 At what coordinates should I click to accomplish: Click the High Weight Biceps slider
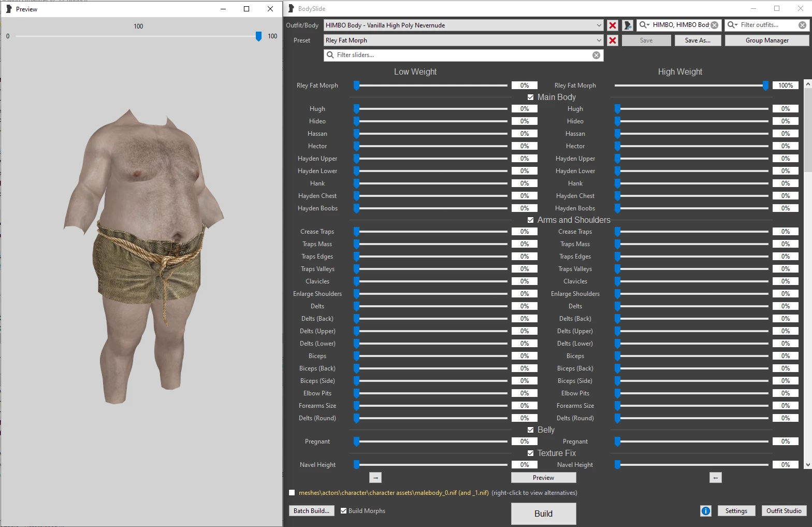pyautogui.click(x=691, y=356)
